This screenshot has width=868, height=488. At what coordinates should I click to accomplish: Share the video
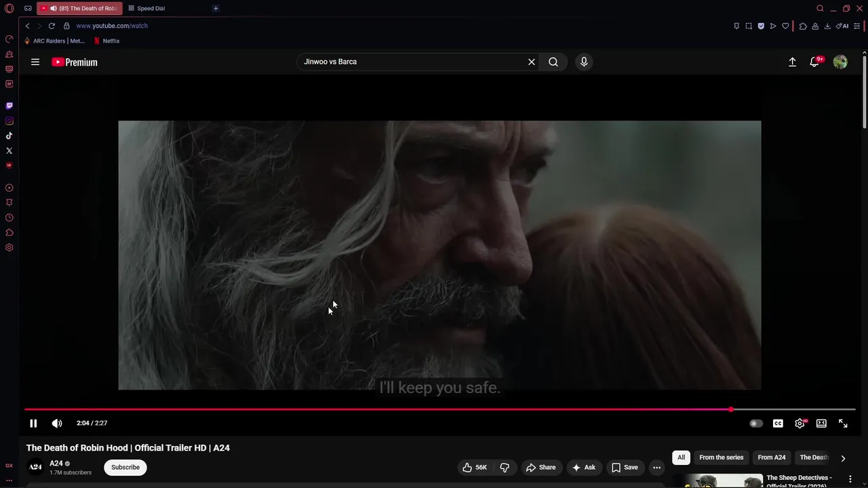pos(540,467)
